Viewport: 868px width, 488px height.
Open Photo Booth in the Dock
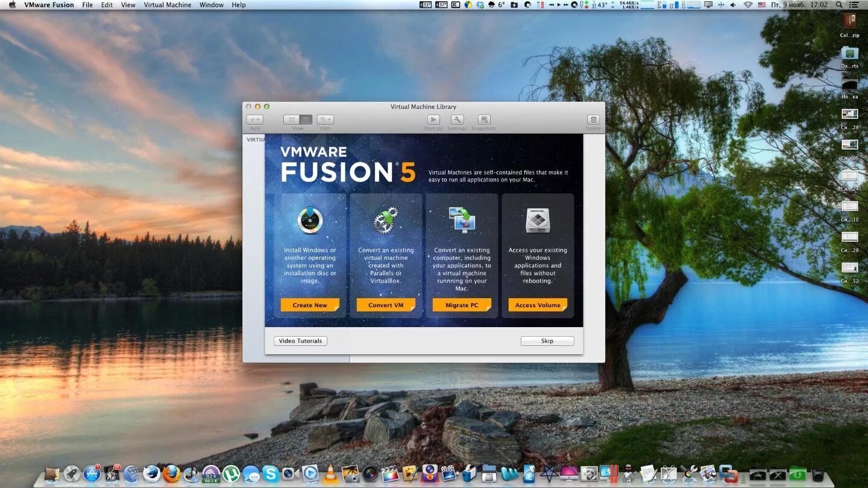click(429, 474)
